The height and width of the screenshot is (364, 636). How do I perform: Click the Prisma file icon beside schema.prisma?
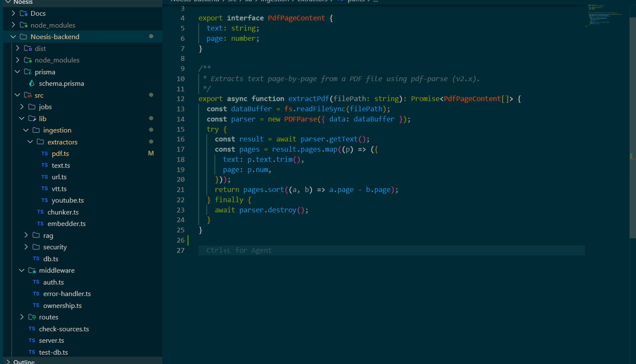tap(32, 83)
